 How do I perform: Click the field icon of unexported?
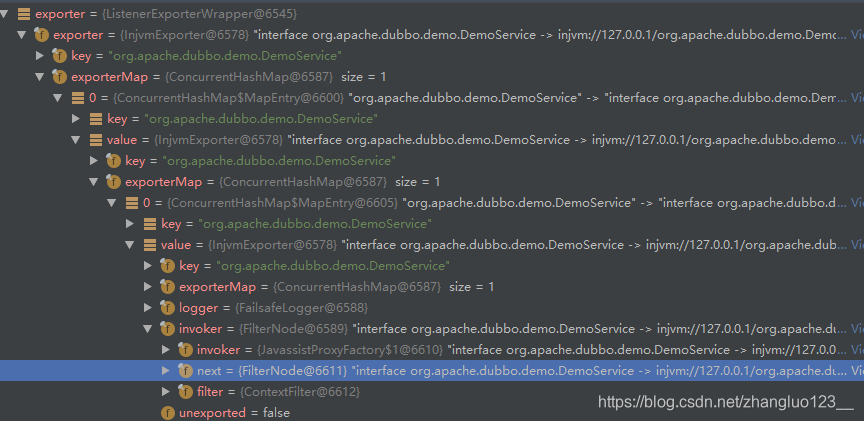coord(168,413)
